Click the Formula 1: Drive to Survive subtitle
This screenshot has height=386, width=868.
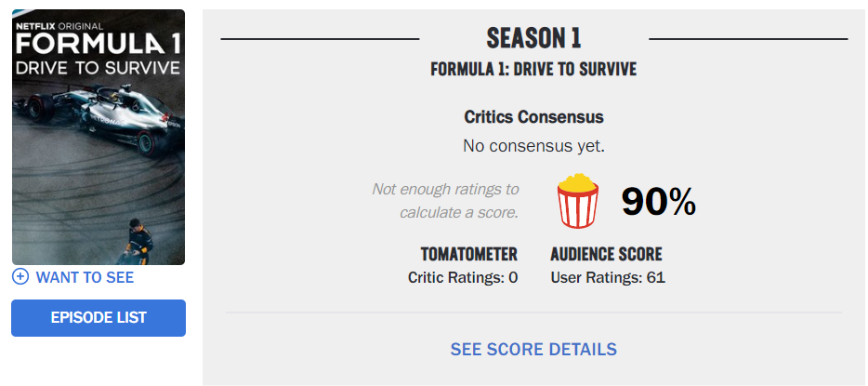point(533,70)
